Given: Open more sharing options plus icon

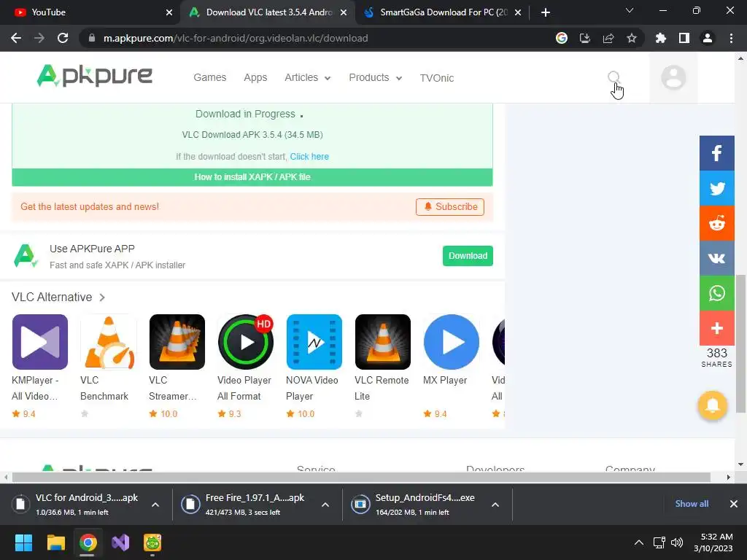Looking at the screenshot, I should (716, 328).
